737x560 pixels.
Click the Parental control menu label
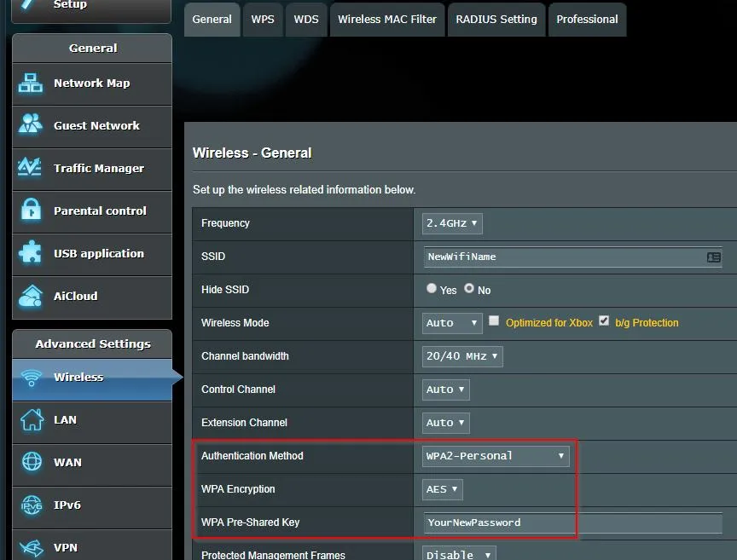tap(100, 211)
